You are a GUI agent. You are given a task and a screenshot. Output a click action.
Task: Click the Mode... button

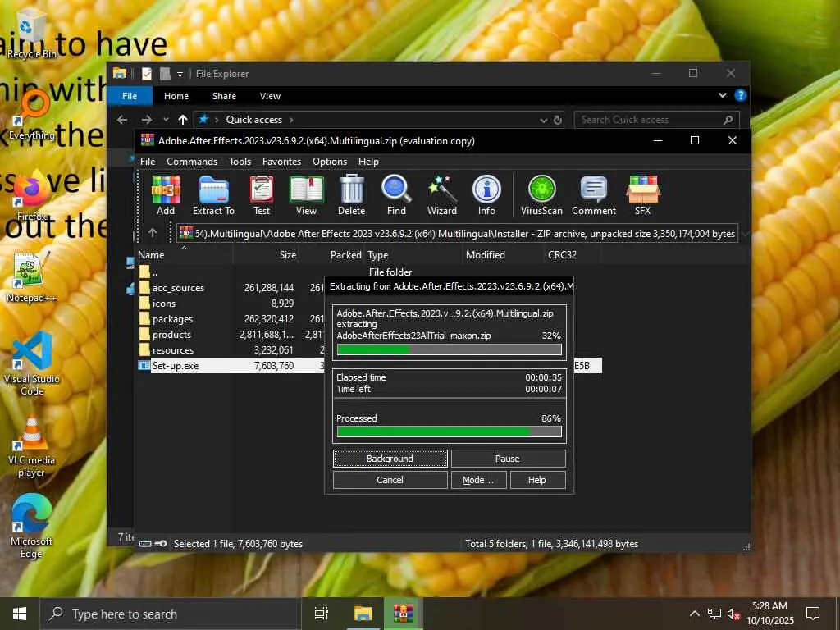pos(478,480)
